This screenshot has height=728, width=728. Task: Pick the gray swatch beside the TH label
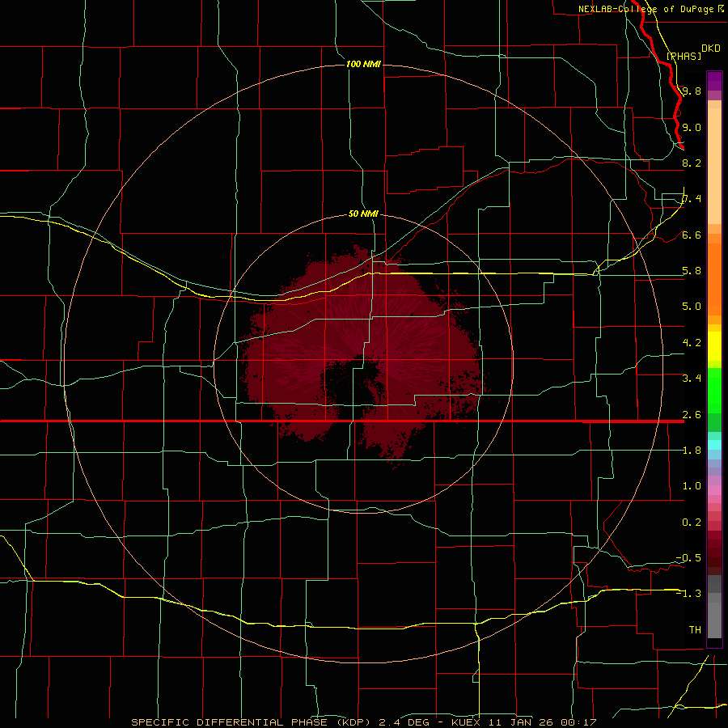click(x=714, y=622)
